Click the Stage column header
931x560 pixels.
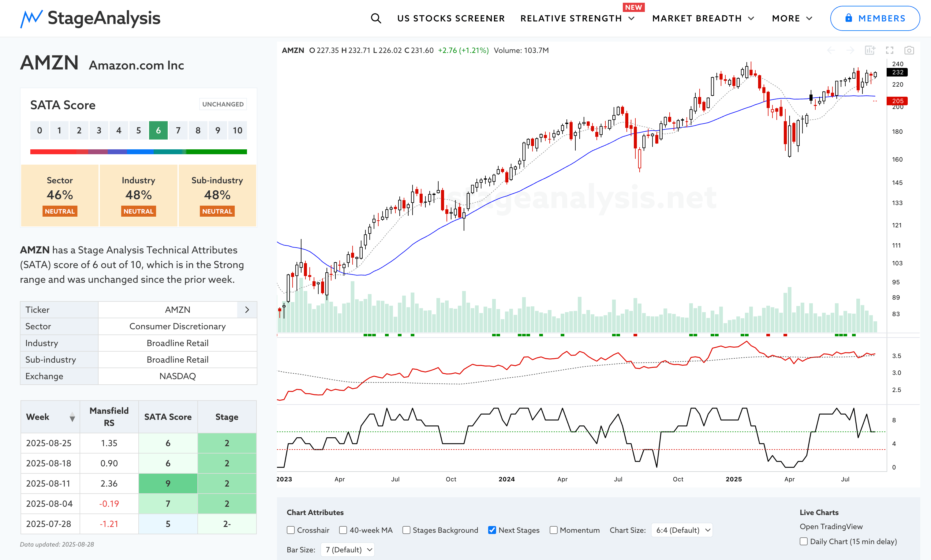227,416
